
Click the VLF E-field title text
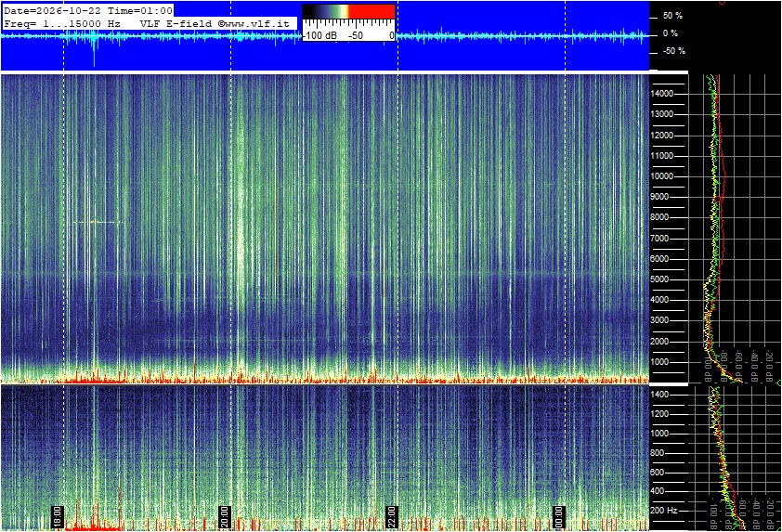click(x=176, y=23)
